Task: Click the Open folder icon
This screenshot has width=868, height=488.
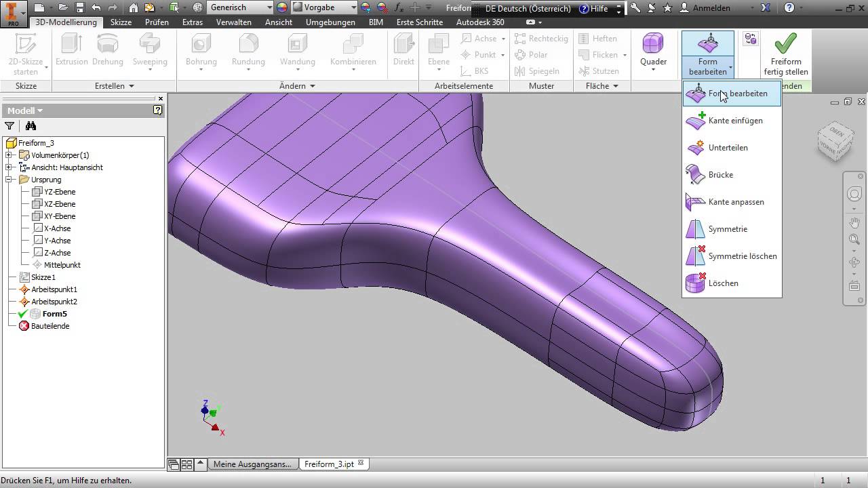Action: pos(63,8)
